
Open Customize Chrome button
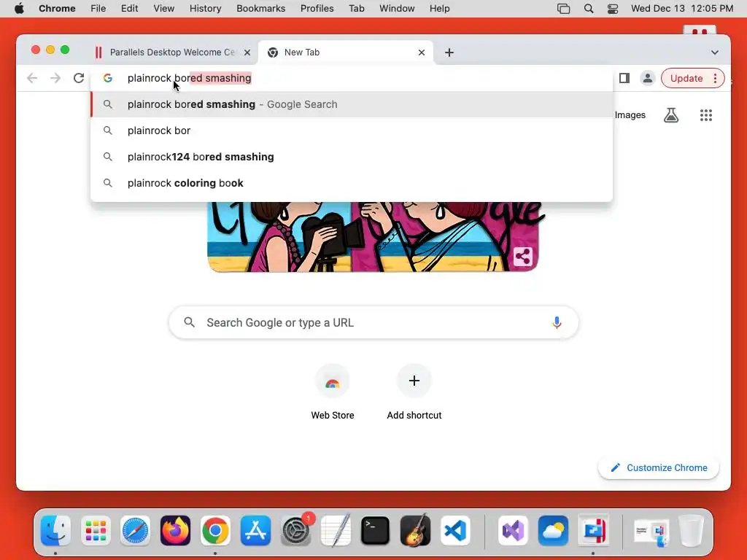pyautogui.click(x=659, y=467)
